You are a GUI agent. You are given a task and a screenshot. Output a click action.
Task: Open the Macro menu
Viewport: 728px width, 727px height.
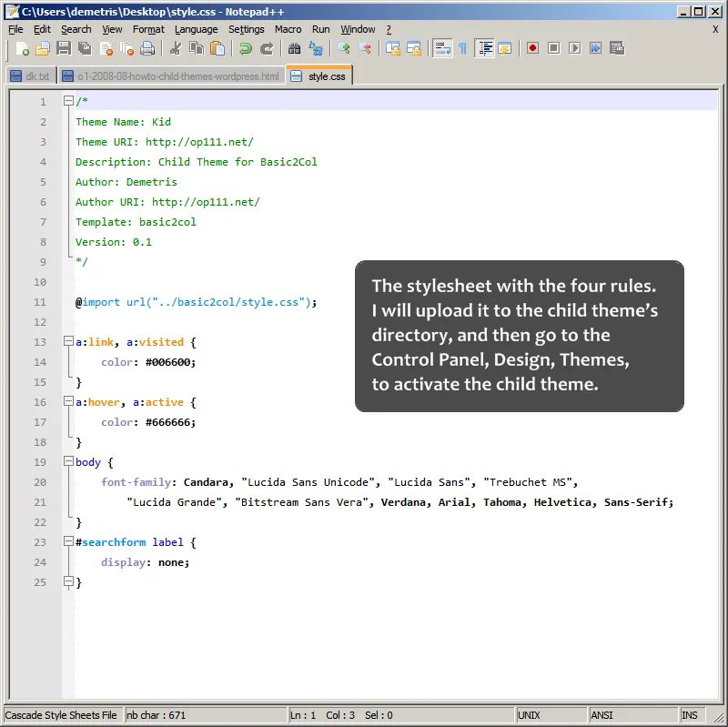coord(288,29)
